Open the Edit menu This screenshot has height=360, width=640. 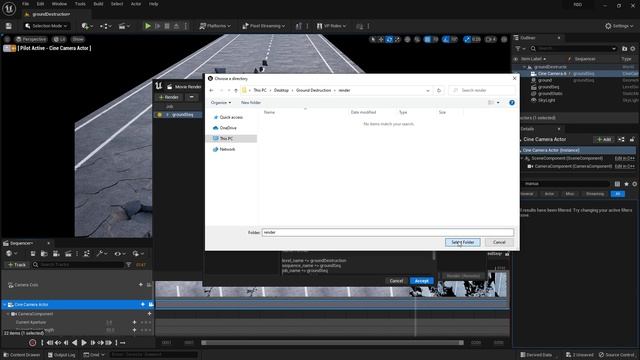click(x=40, y=4)
